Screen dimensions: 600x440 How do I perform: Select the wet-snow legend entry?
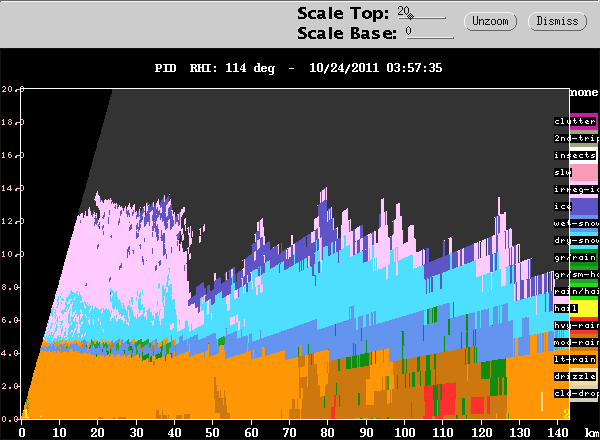(x=575, y=223)
